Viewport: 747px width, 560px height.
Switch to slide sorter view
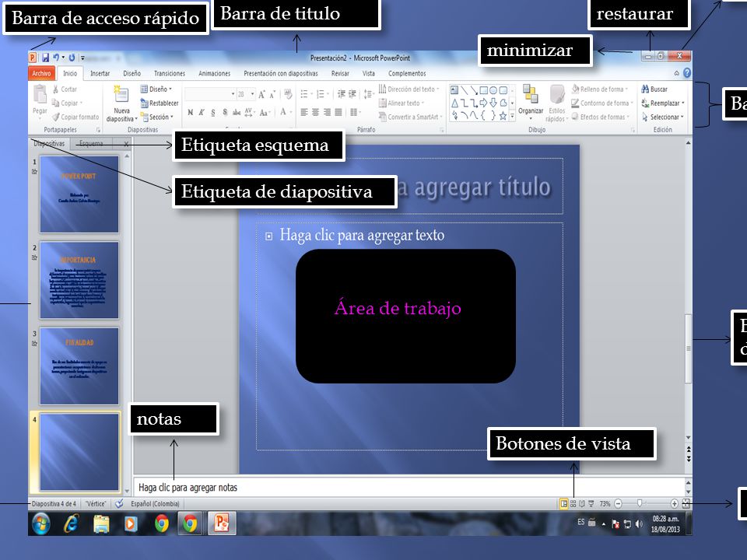573,503
